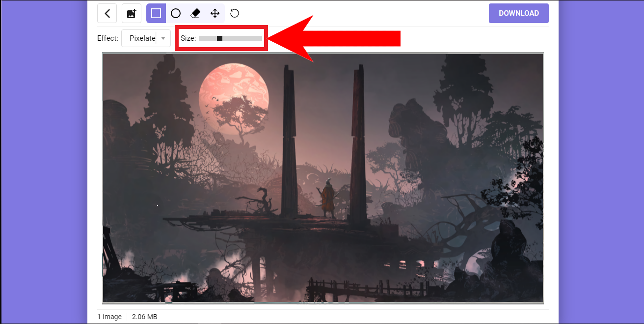Go back with the left chevron button
644x324 pixels.
coord(107,13)
